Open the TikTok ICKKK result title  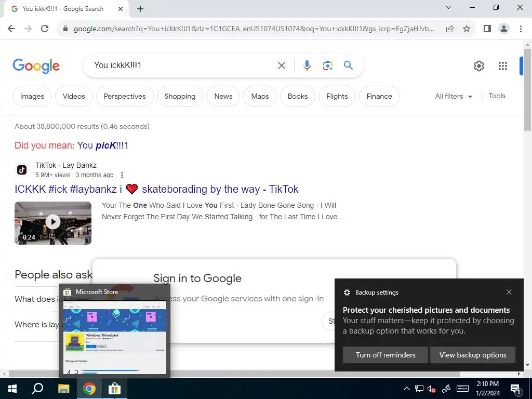(156, 189)
